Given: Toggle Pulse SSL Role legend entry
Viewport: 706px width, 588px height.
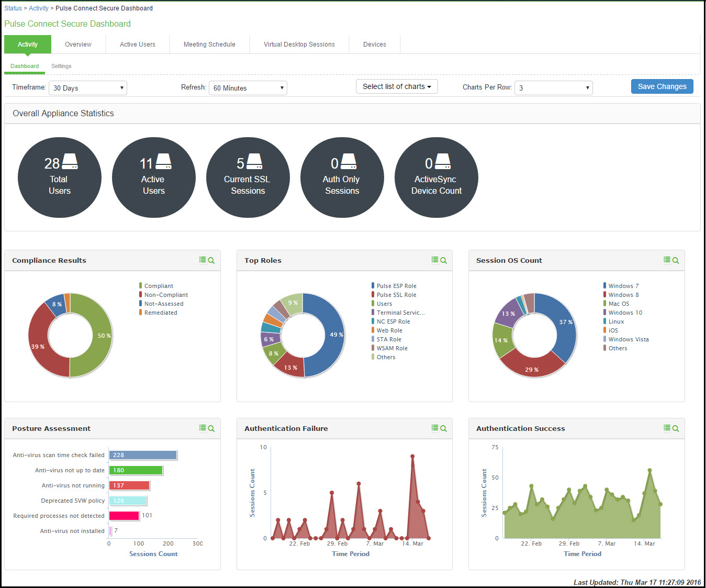Looking at the screenshot, I should (x=394, y=295).
